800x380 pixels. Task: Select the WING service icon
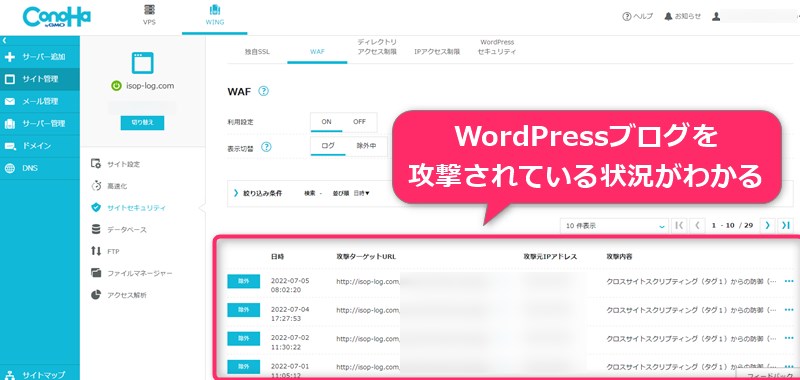coord(214,10)
